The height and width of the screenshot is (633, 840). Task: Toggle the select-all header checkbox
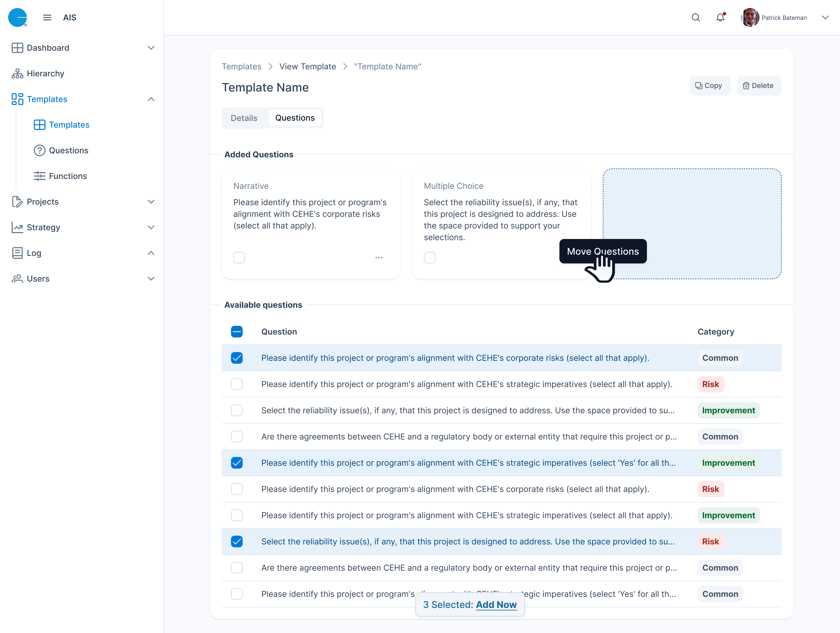[x=237, y=332]
